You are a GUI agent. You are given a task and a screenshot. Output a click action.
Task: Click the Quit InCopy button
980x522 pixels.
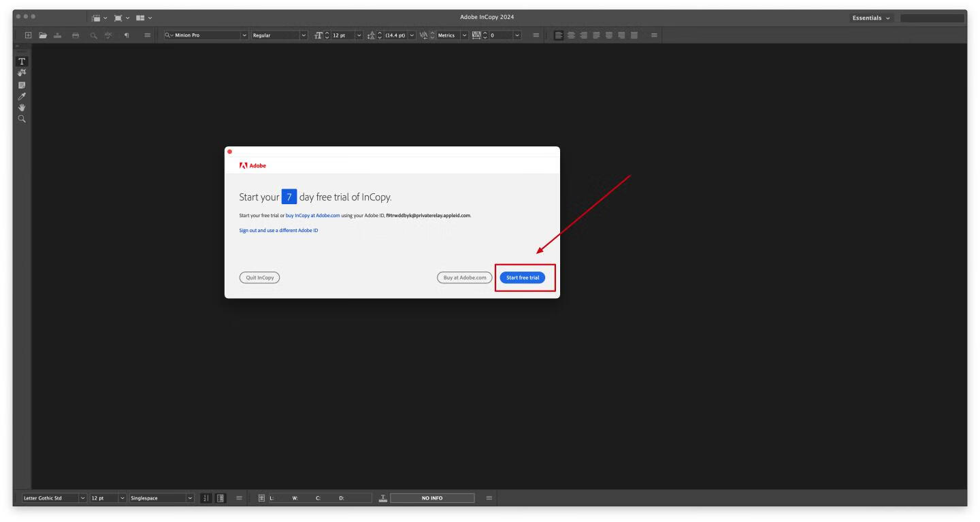[x=259, y=278]
